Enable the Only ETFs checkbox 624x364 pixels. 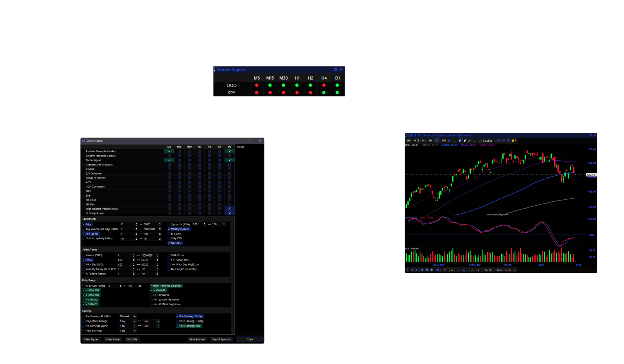[x=169, y=238]
